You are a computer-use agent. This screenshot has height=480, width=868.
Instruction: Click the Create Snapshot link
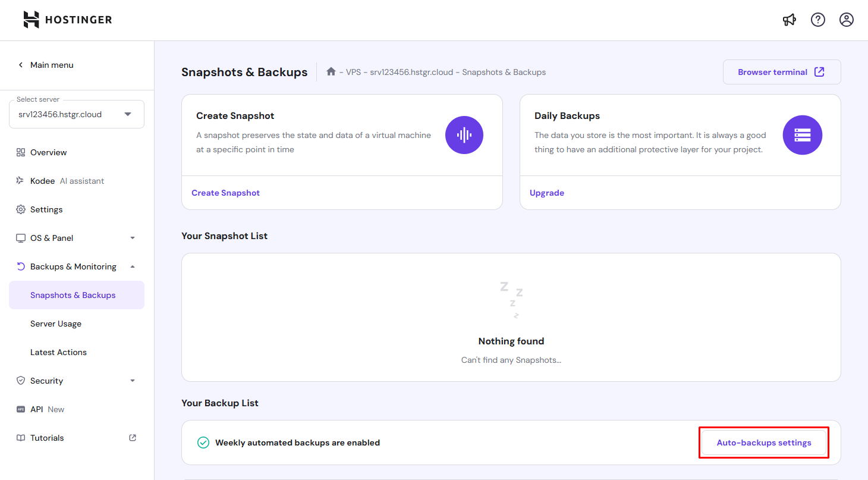[225, 193]
